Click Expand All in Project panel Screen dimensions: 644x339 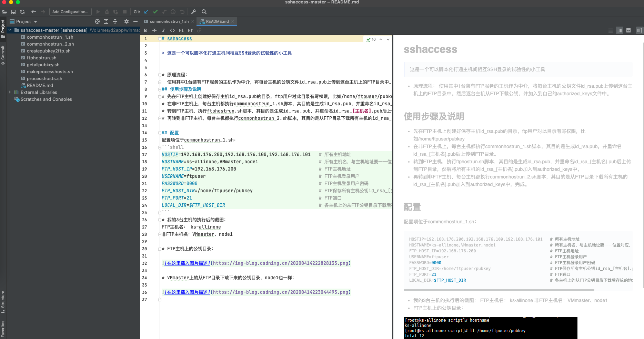pos(106,21)
